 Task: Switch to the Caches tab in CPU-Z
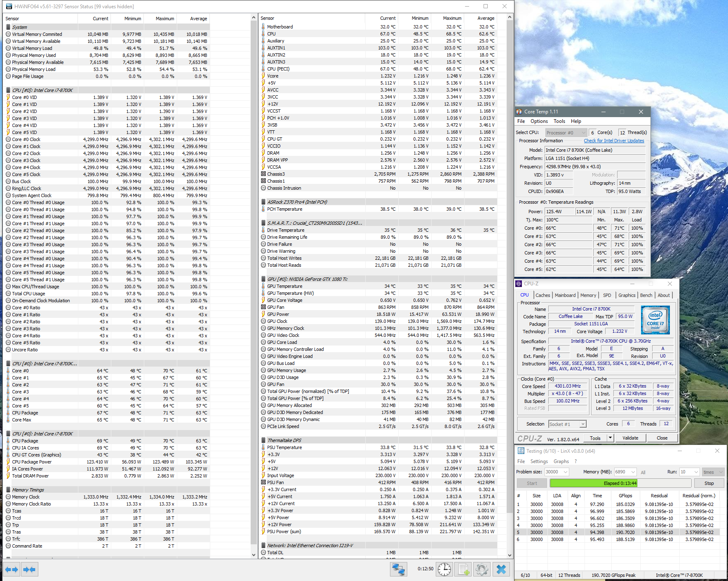543,295
